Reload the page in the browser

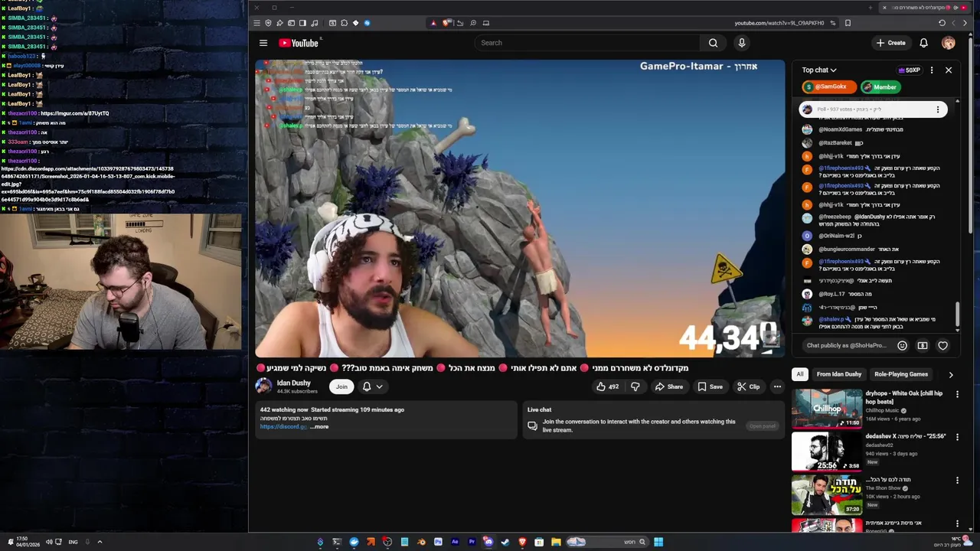coord(942,23)
